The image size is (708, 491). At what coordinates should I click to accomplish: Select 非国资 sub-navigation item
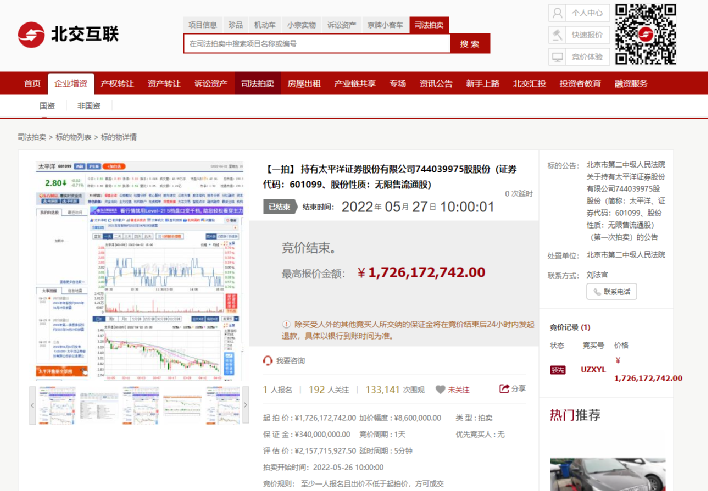click(x=88, y=106)
